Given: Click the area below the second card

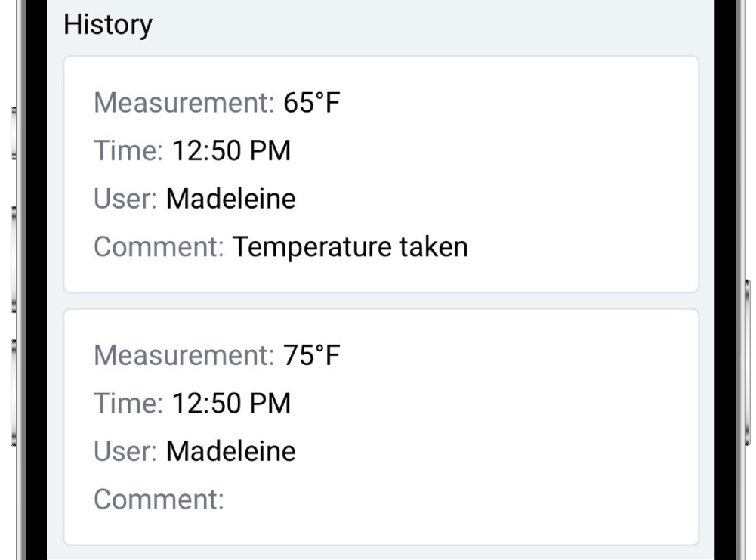Looking at the screenshot, I should pos(381,553).
